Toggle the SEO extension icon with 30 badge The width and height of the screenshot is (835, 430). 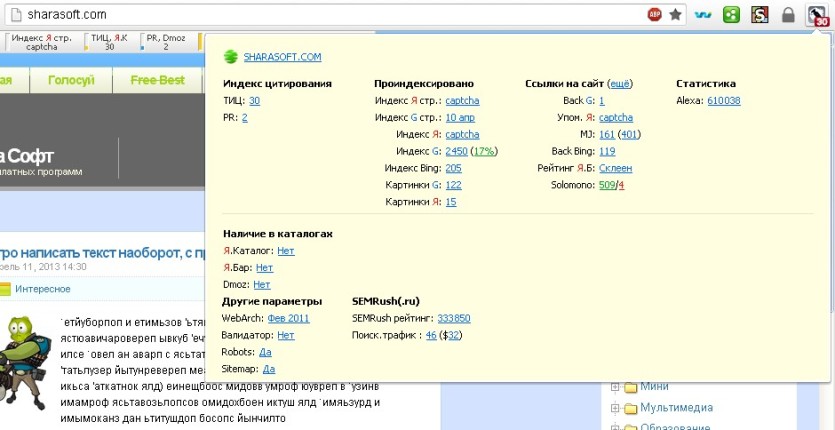[817, 15]
